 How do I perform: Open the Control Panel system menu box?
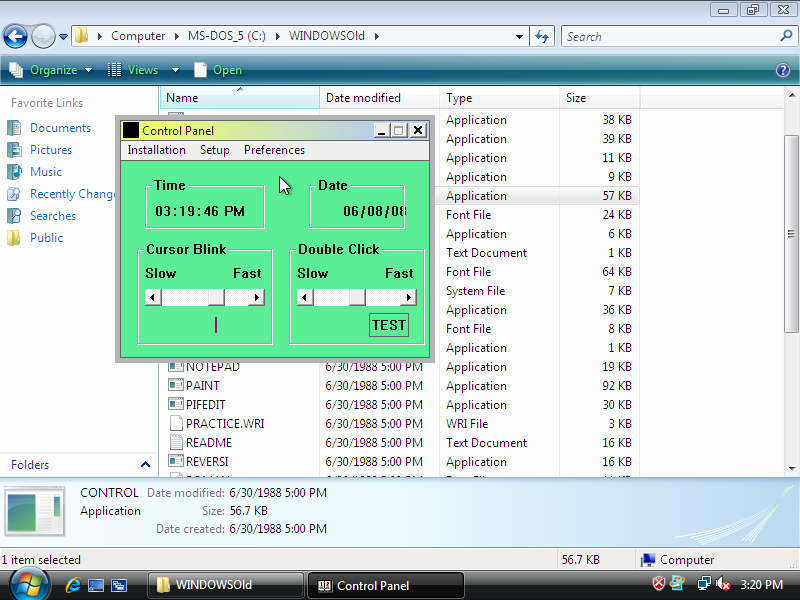(131, 130)
